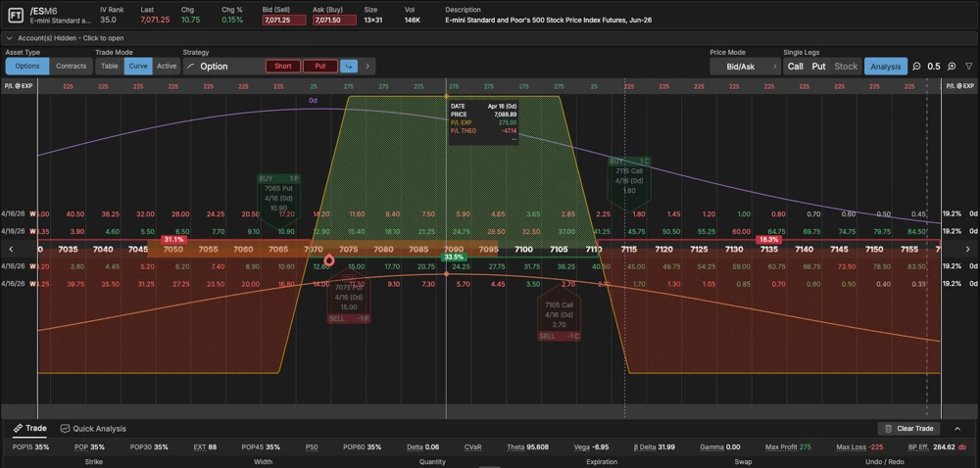Image resolution: width=980 pixels, height=468 pixels.
Task: Expand strategy options with right chevron
Action: [367, 67]
